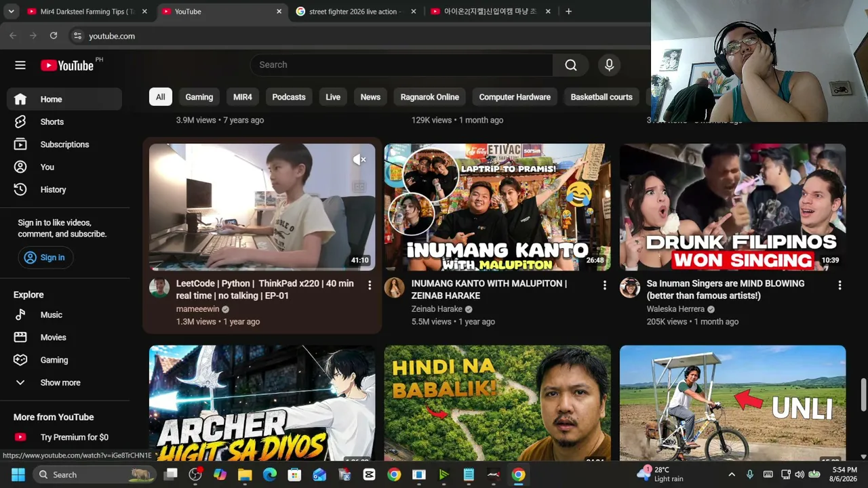Switch to Mir4 Darksteel Farming Tips tab
Viewport: 868px width, 488px height.
pos(87,12)
